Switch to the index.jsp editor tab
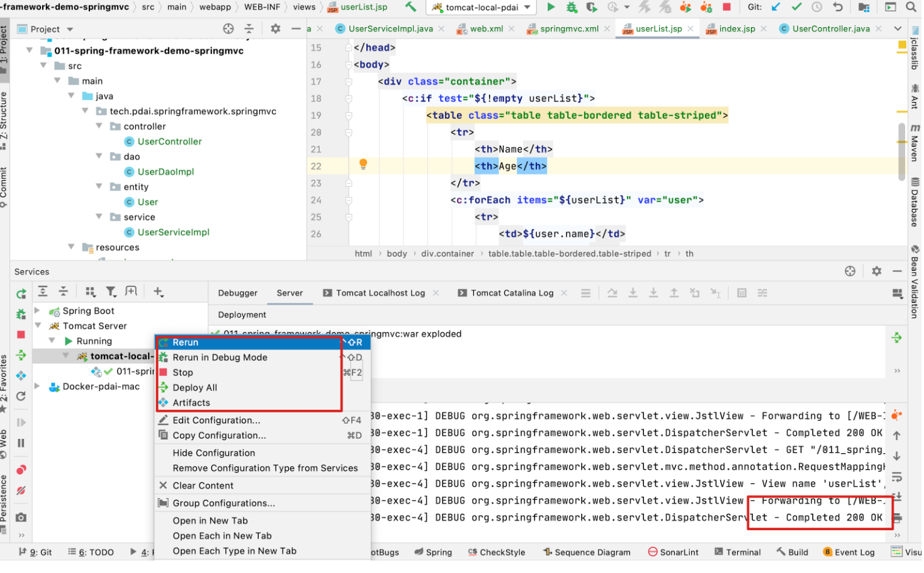The width and height of the screenshot is (924, 573). 736,29
